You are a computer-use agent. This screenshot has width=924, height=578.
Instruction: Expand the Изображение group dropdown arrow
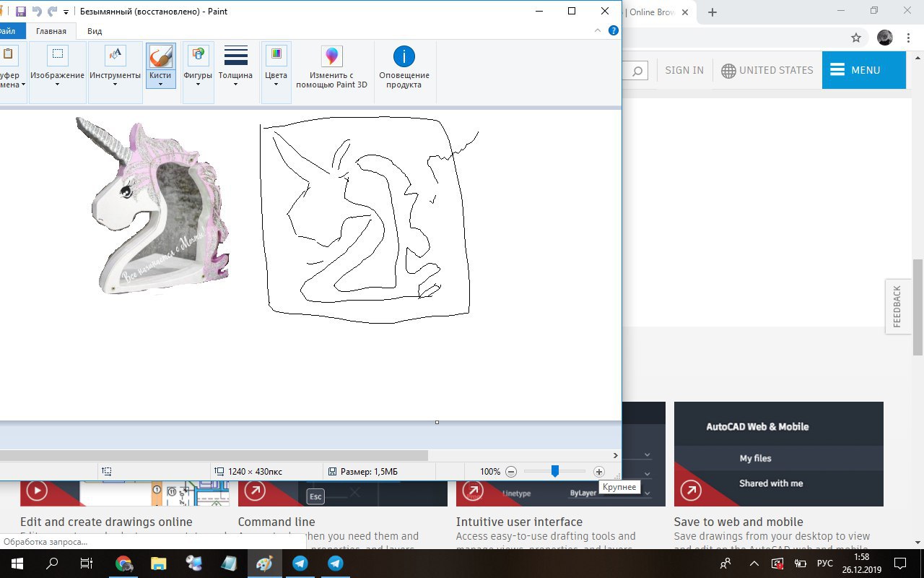[x=58, y=85]
